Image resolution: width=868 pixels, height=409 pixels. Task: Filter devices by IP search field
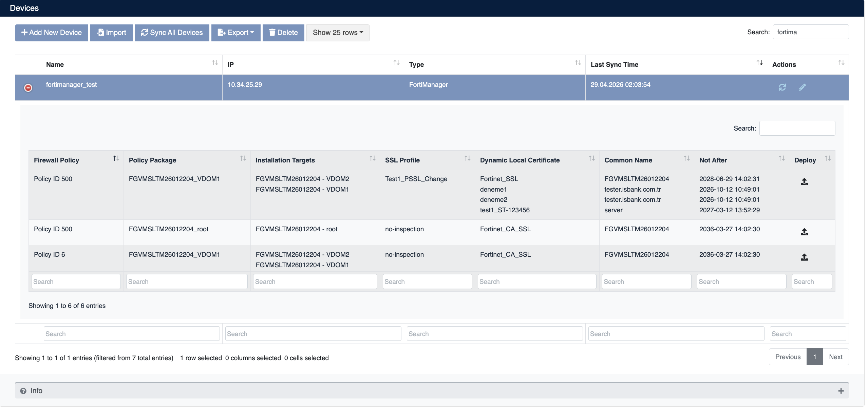tap(313, 334)
